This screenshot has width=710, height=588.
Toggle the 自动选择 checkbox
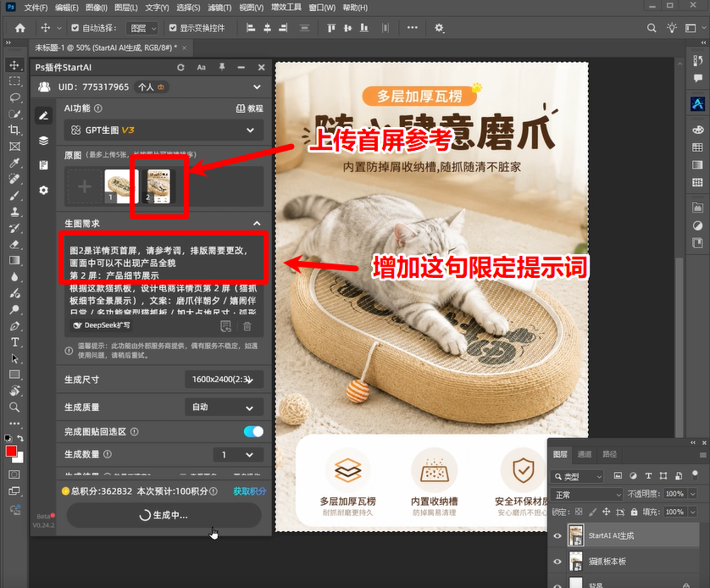point(75,28)
